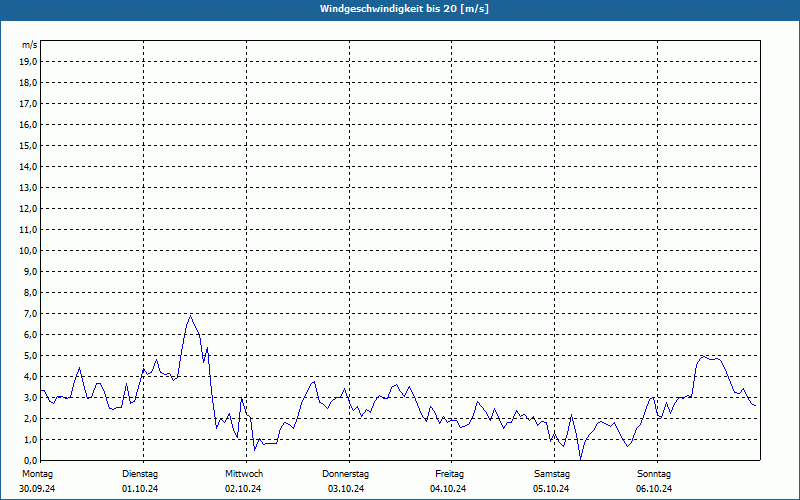The height and width of the screenshot is (500, 800).
Task: Select the '02.10.24' date label
Action: tap(243, 489)
